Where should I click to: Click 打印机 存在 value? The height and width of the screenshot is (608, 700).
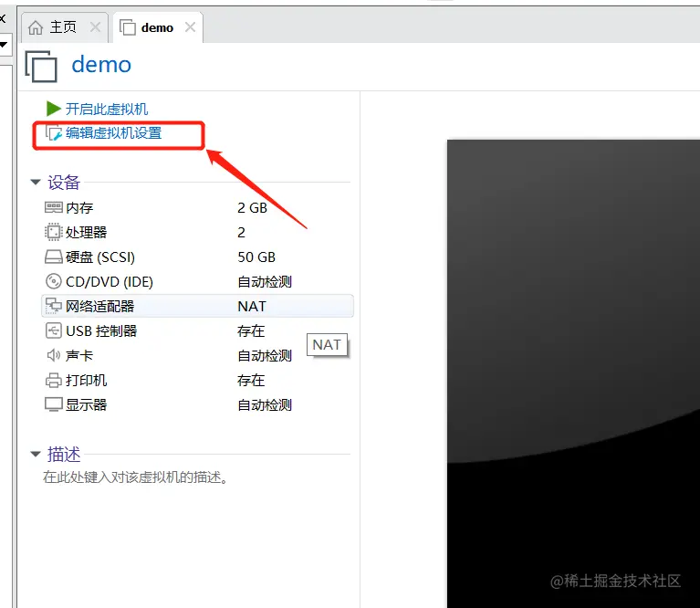tap(251, 381)
